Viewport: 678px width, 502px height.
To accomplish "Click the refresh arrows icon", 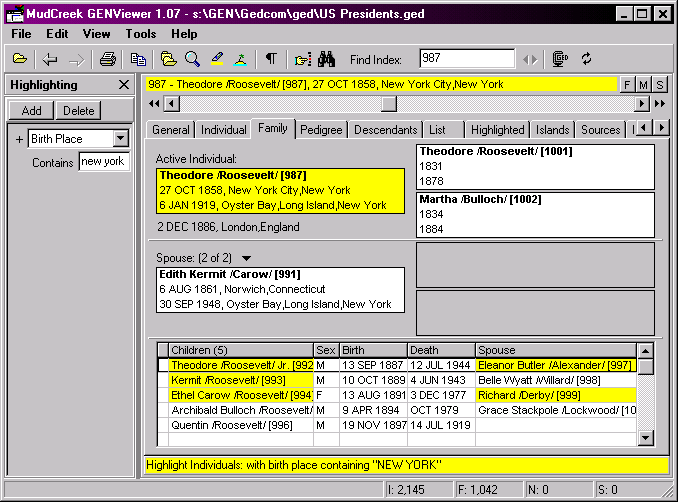I will click(587, 59).
